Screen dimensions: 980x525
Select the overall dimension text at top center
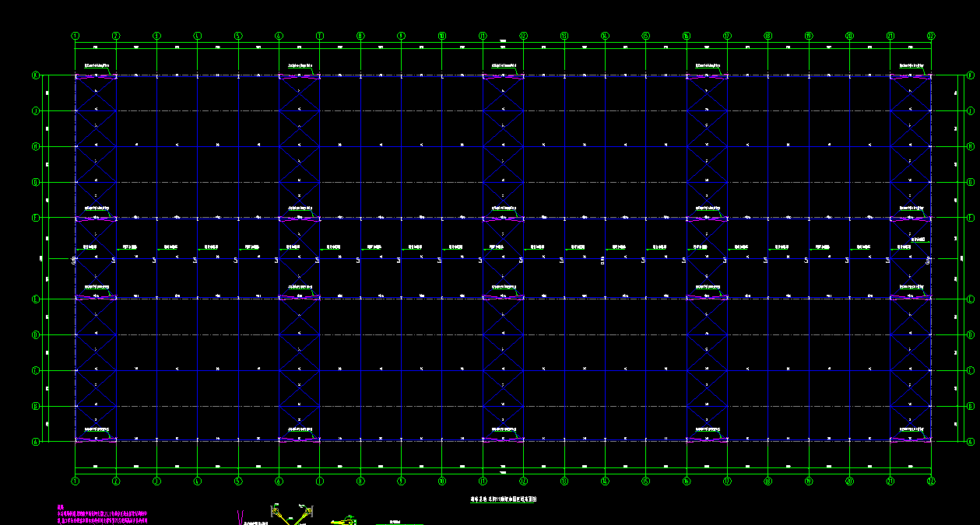(x=503, y=40)
